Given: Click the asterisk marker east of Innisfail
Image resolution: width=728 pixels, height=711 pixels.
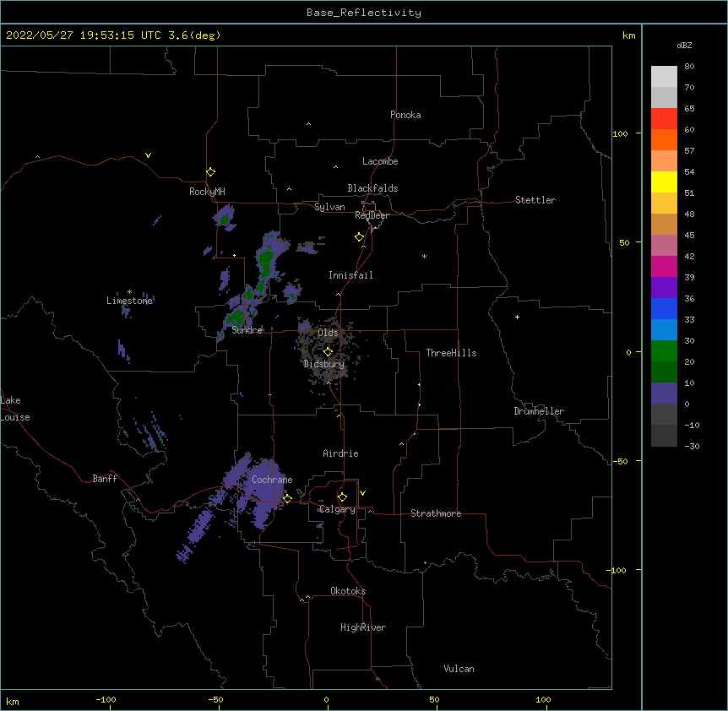Looking at the screenshot, I should [424, 256].
